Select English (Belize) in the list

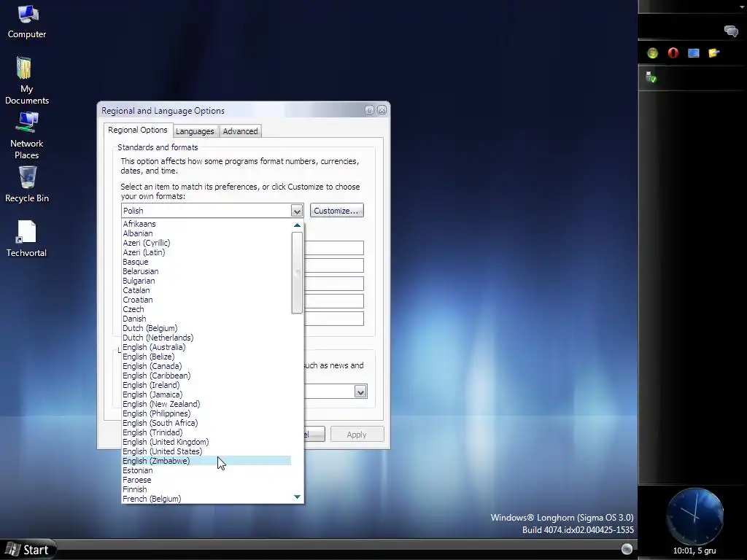[x=206, y=357]
